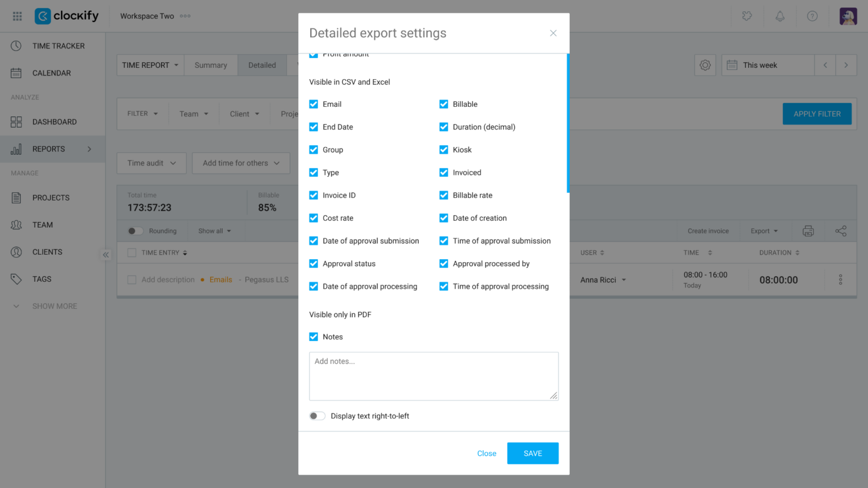
Task: Uncheck the Email checkbox
Action: pos(314,104)
